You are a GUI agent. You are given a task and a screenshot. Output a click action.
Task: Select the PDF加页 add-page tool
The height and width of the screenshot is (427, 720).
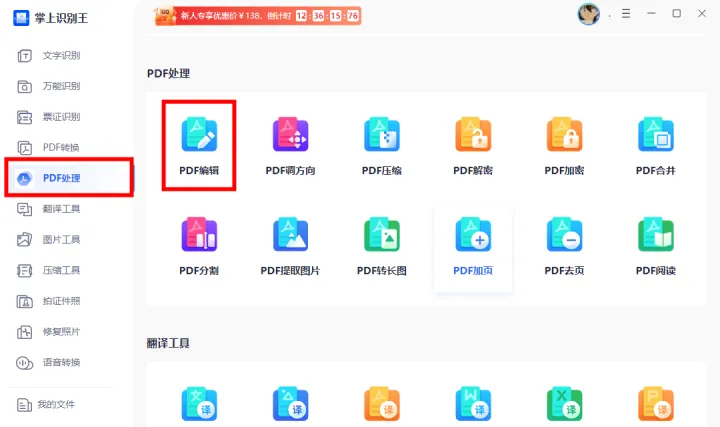click(473, 249)
